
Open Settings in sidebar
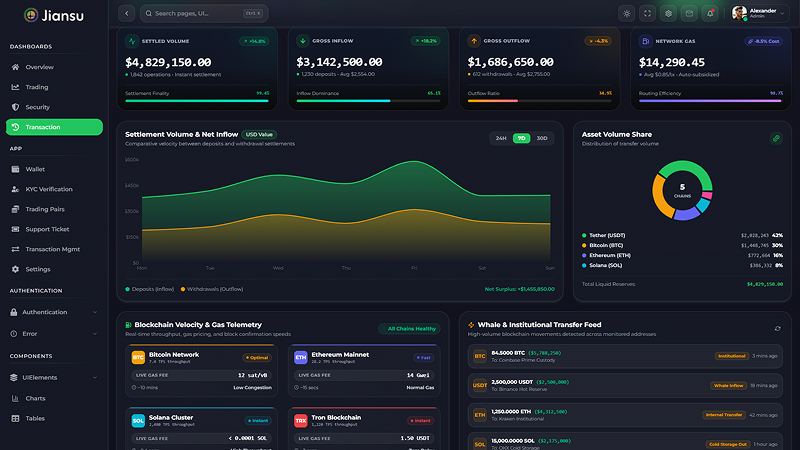[x=54, y=269]
